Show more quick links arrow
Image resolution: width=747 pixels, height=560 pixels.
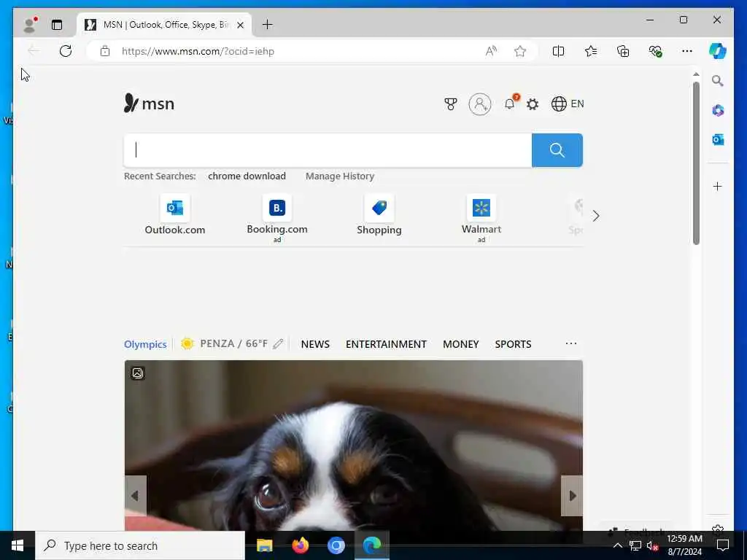click(596, 216)
